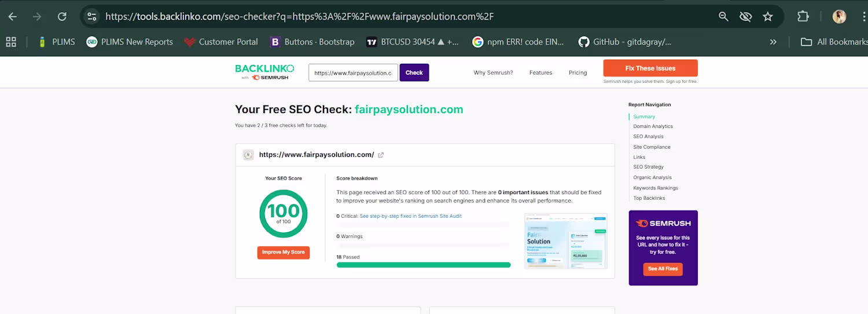
Task: Bookmark this page with star icon
Action: pos(768,17)
